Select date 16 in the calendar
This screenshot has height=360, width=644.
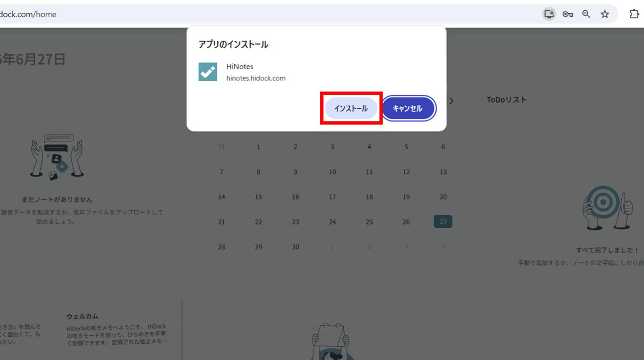pos(295,197)
